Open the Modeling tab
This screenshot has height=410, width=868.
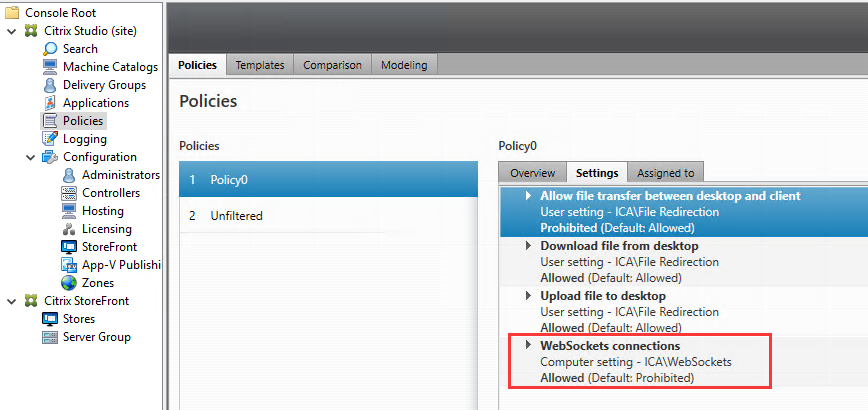404,65
